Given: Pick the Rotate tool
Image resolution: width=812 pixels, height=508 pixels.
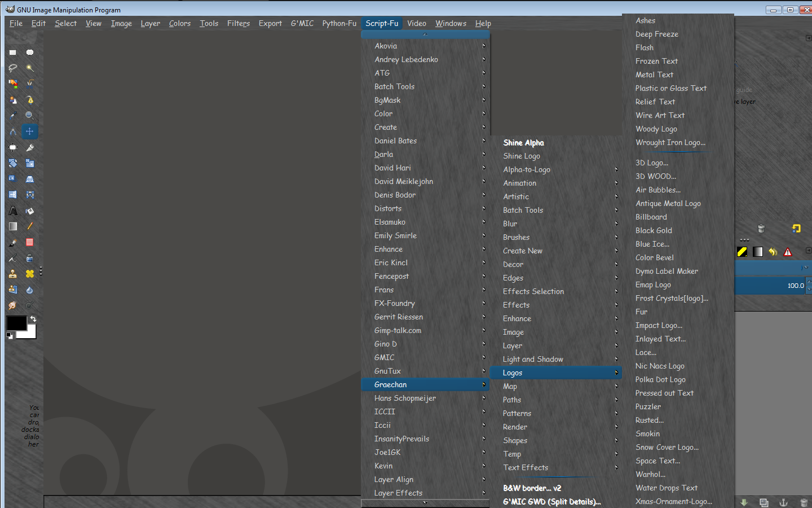Looking at the screenshot, I should point(13,163).
